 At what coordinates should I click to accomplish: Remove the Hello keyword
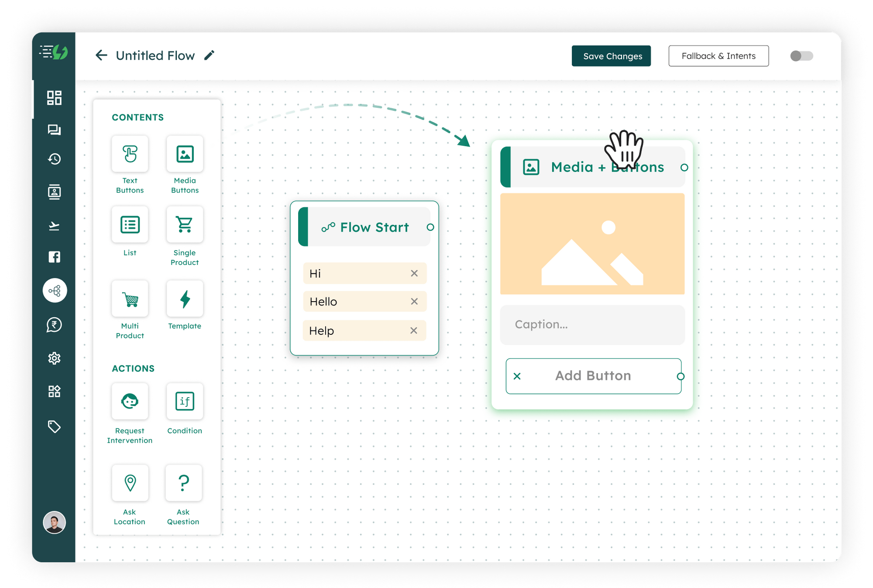pyautogui.click(x=414, y=302)
